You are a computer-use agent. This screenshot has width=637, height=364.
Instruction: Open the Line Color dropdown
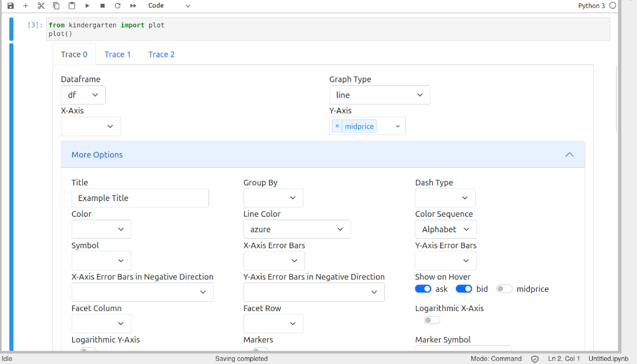[296, 230]
